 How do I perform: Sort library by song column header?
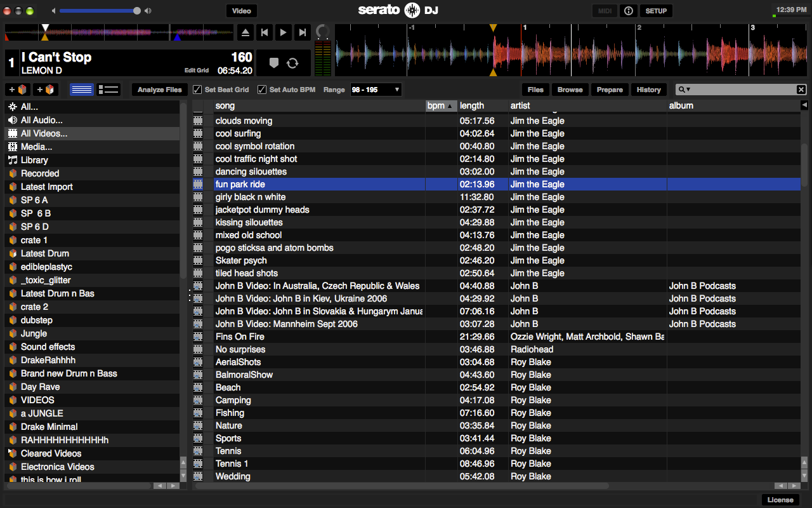point(319,105)
